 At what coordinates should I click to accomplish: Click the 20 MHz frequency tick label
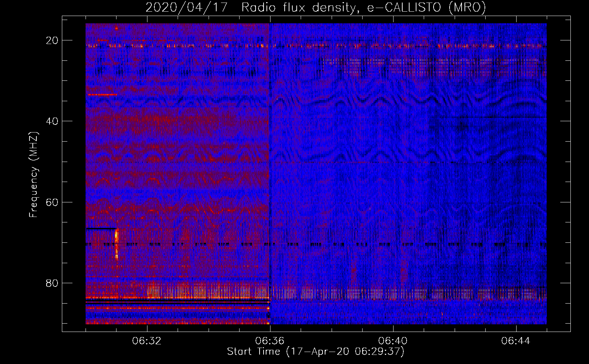click(52, 40)
